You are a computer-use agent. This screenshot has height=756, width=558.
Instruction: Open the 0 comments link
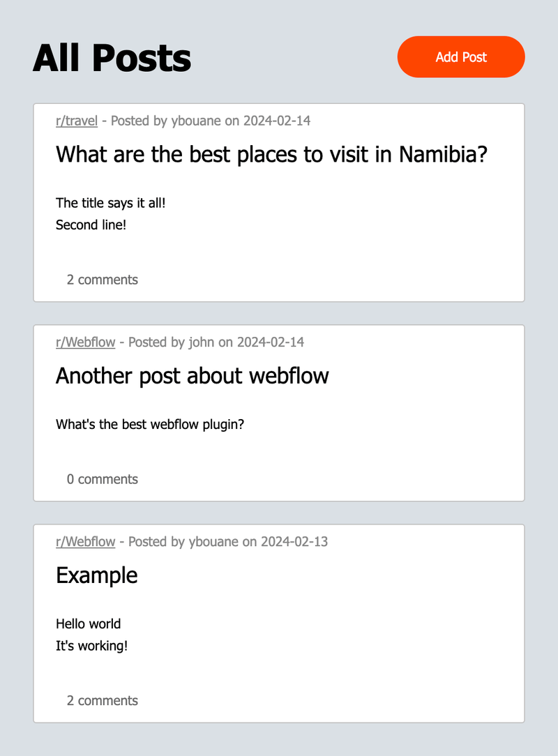coord(103,479)
